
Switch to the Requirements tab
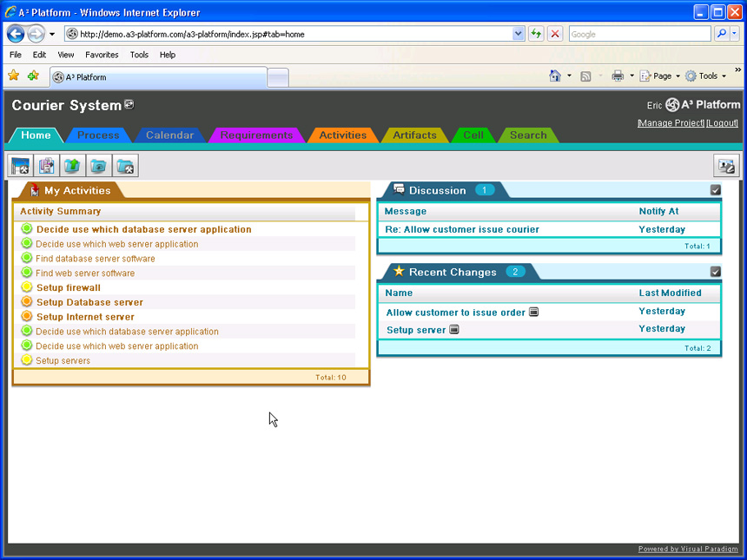coord(256,135)
